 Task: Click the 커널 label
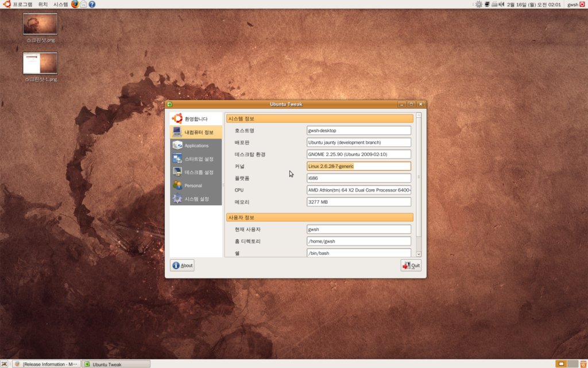[x=239, y=166]
